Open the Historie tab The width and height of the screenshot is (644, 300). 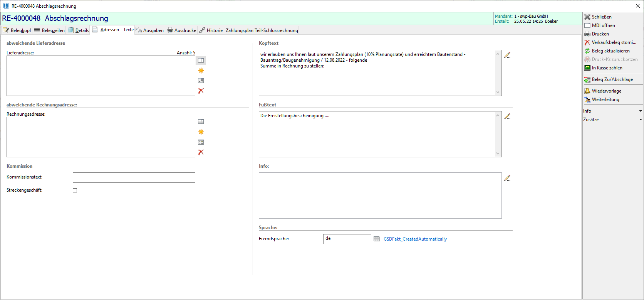click(x=211, y=30)
